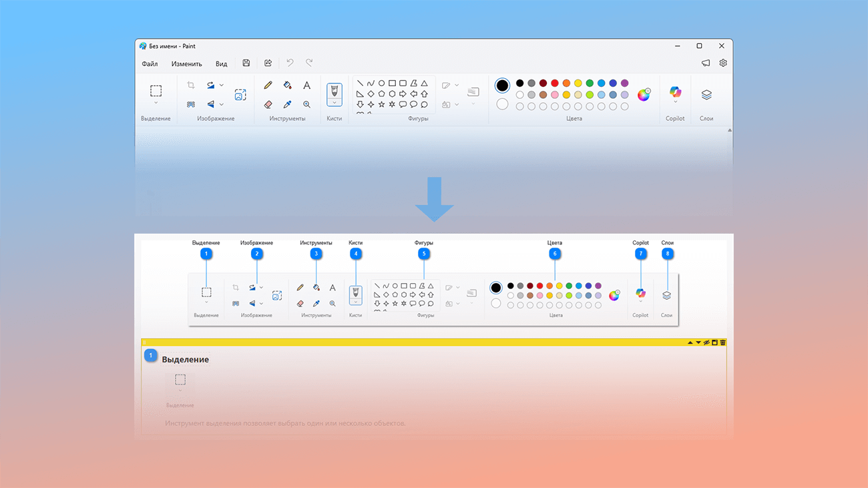Select the primary color circle in Paint window
Screen dimensions: 868x488
[502, 85]
